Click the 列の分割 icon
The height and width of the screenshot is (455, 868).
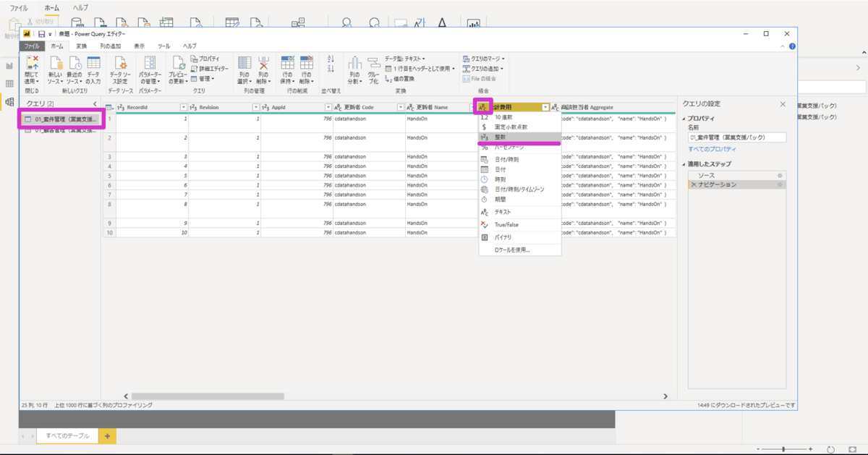[354, 64]
